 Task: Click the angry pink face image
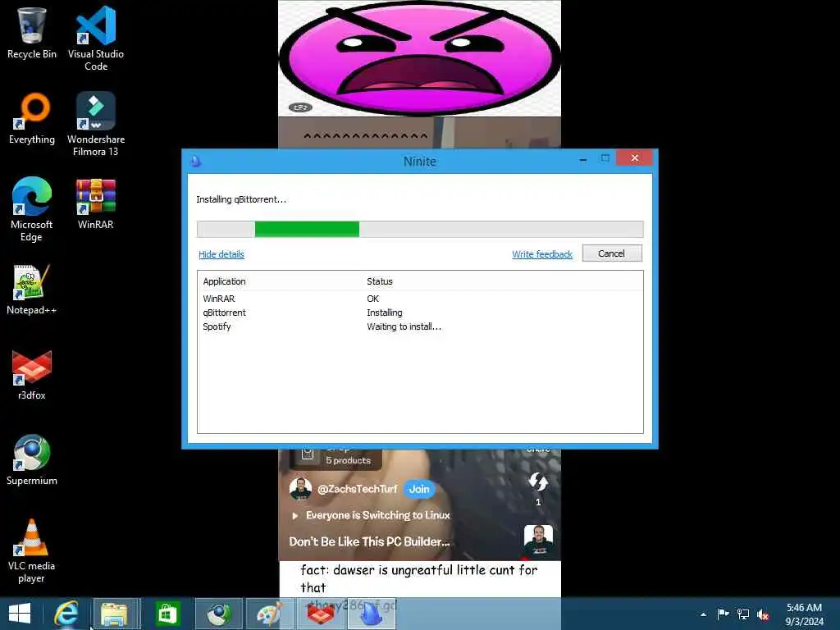pos(419,58)
